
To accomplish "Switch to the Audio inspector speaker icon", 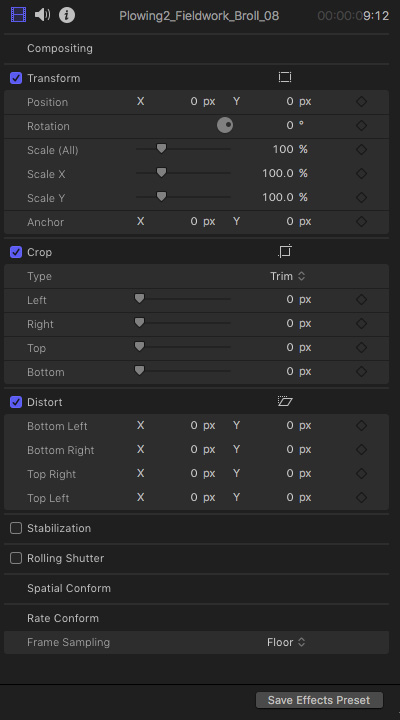I will (43, 15).
